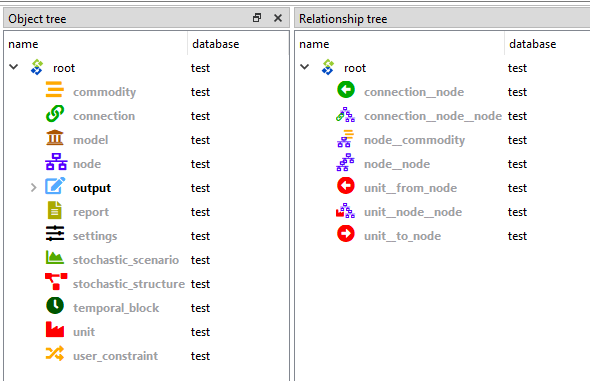Click the node__node icon
The height and width of the screenshot is (381, 590).
tap(345, 162)
